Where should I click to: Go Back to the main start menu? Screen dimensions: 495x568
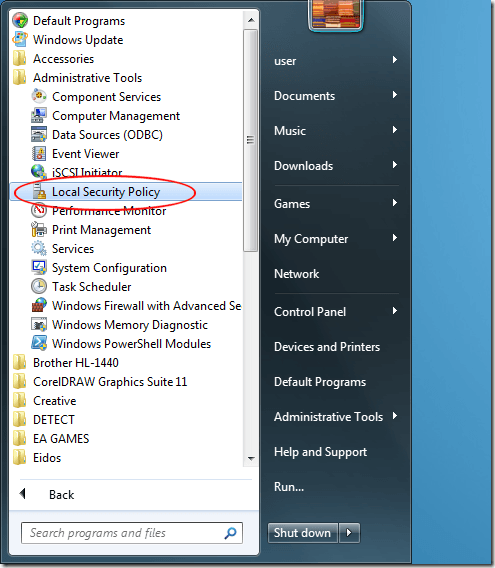61,494
